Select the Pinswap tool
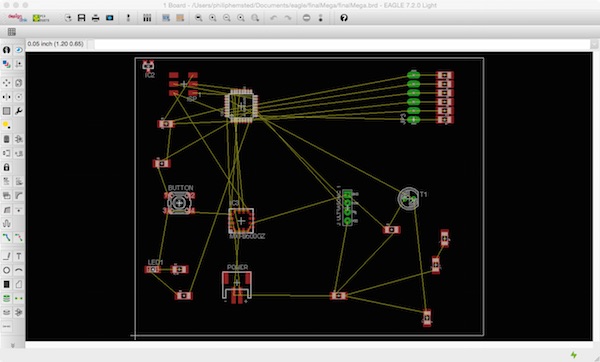The image size is (600, 362). click(x=7, y=153)
